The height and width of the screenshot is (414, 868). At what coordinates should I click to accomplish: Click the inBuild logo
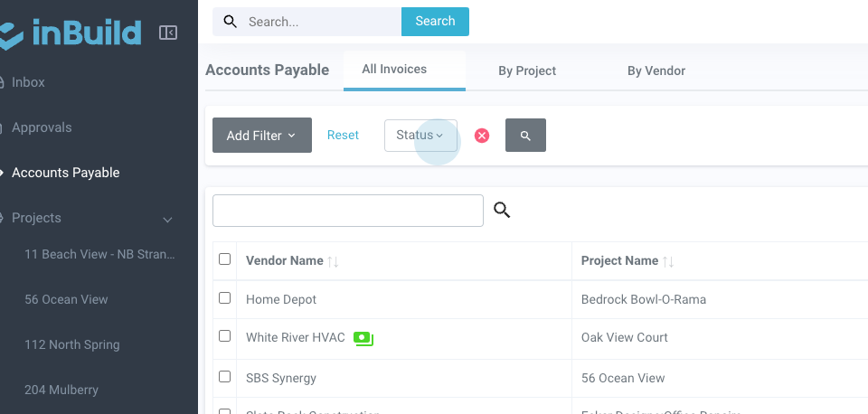72,33
